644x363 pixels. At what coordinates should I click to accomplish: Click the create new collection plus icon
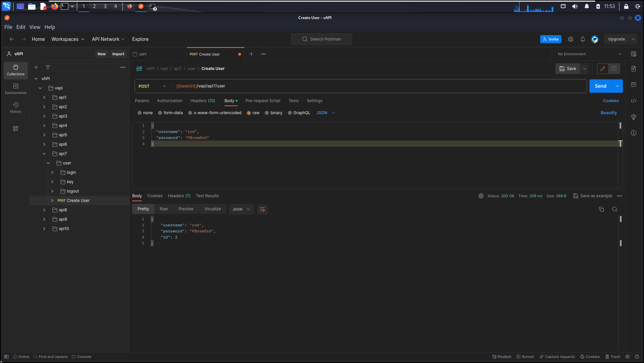tap(36, 67)
